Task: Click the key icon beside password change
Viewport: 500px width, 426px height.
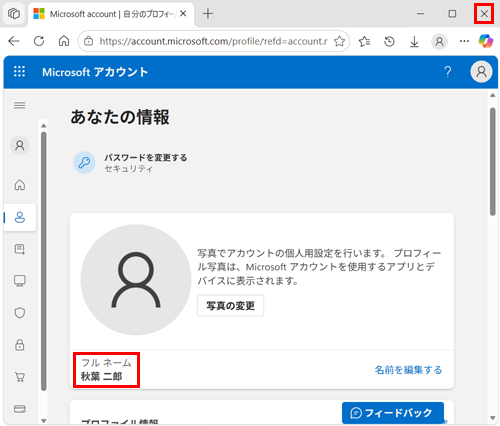Action: coord(84,163)
